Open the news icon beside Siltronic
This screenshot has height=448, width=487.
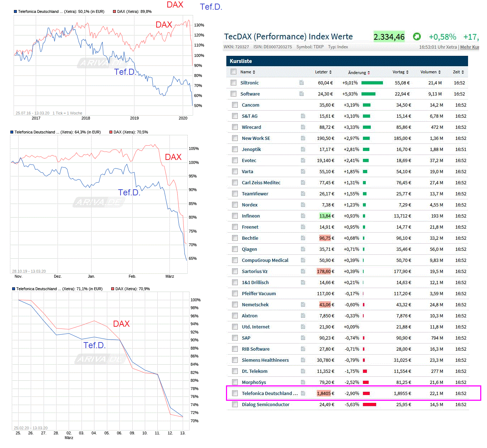(x=301, y=83)
